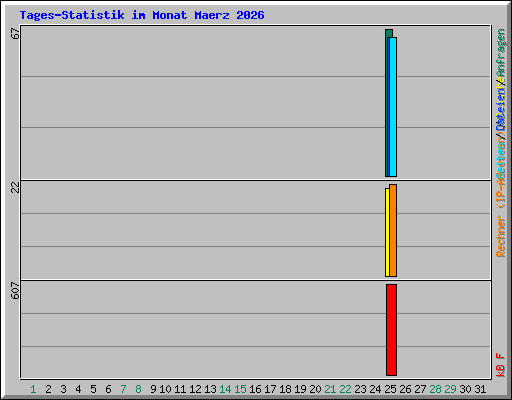Screen dimensions: 512x400
Task: Click the cyan Seiten bar for day 25
Action: point(393,107)
